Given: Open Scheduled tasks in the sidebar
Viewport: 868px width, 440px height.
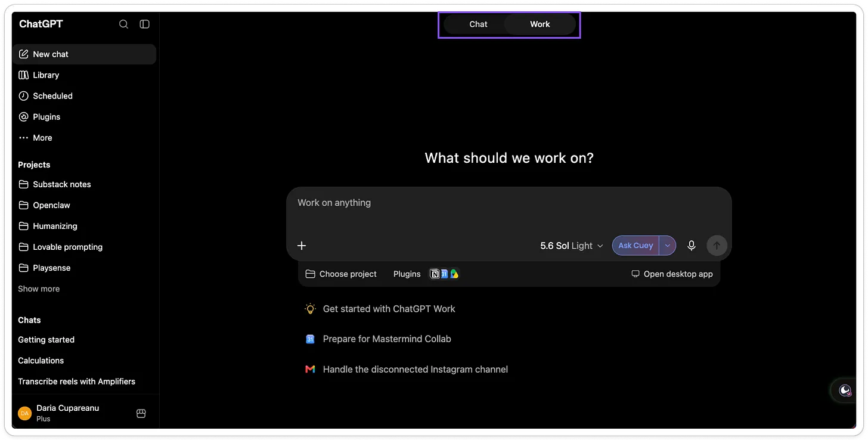Looking at the screenshot, I should coord(84,96).
